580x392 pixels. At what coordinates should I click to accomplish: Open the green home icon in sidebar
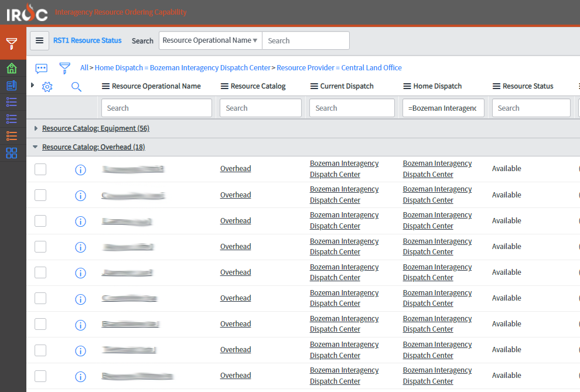tap(12, 69)
